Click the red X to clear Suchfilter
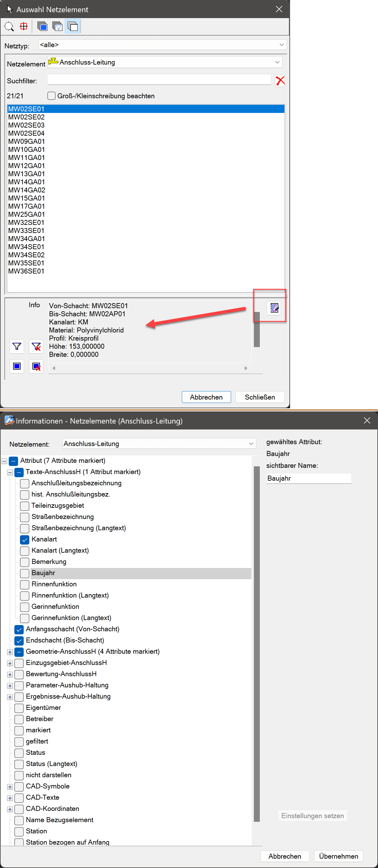 (280, 81)
